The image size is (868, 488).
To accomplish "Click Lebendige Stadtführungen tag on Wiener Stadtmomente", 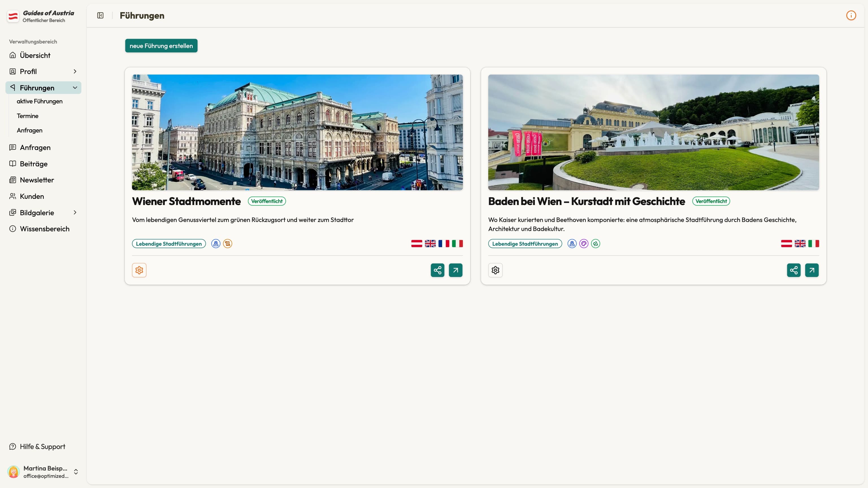I will click(x=169, y=243).
